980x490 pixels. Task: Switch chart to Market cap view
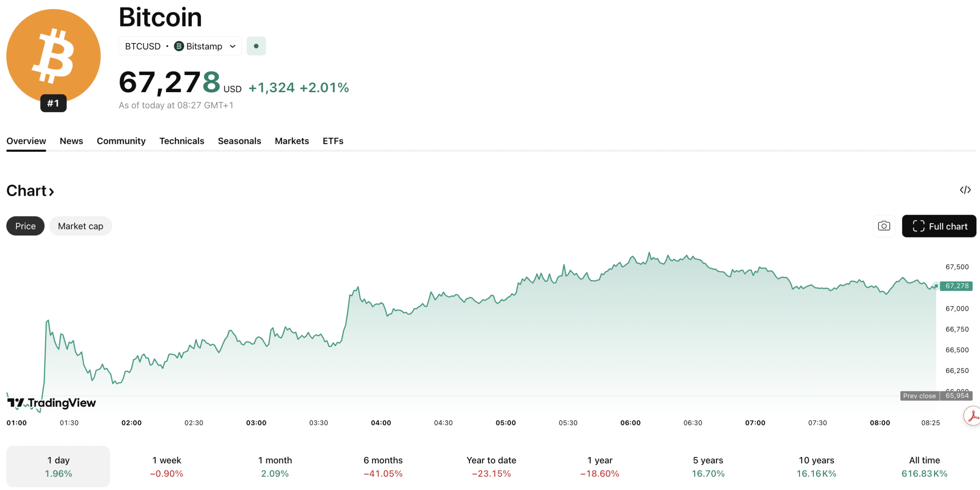(x=80, y=226)
